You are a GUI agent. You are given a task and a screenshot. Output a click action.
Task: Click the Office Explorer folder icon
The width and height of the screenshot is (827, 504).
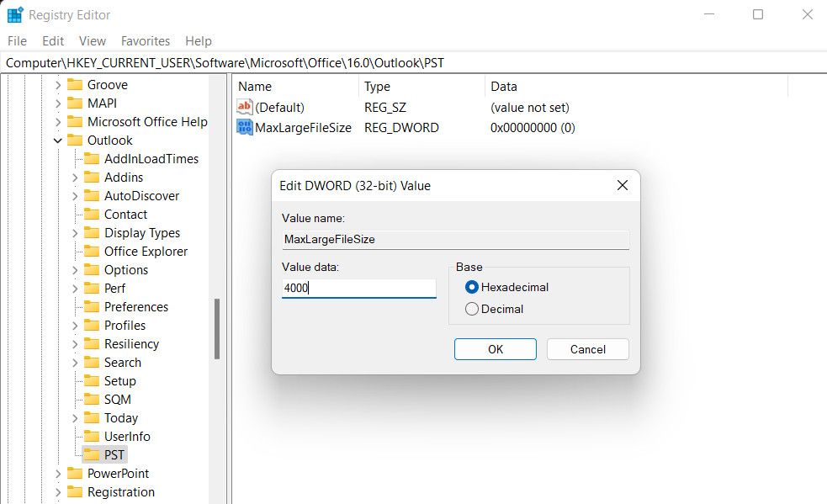92,251
